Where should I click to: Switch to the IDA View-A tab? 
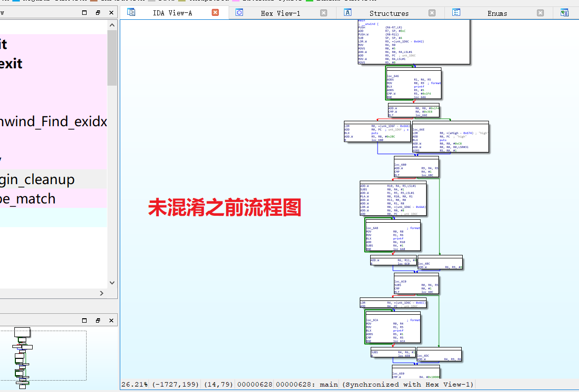pos(172,13)
